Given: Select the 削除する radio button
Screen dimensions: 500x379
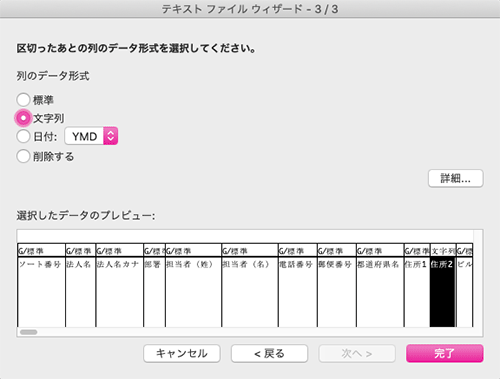Looking at the screenshot, I should click(23, 156).
